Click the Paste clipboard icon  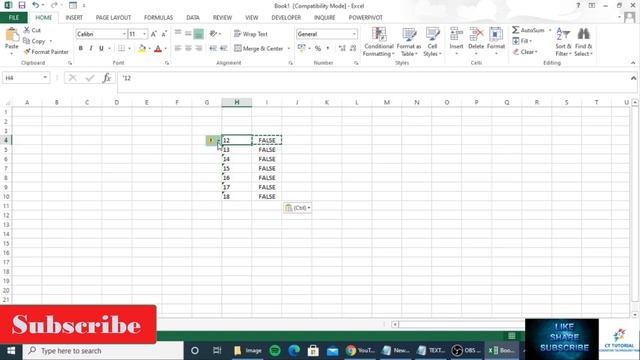pyautogui.click(x=11, y=35)
